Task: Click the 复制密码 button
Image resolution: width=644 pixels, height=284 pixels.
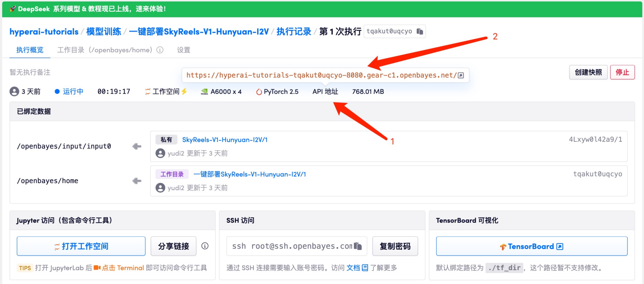Action: point(395,246)
